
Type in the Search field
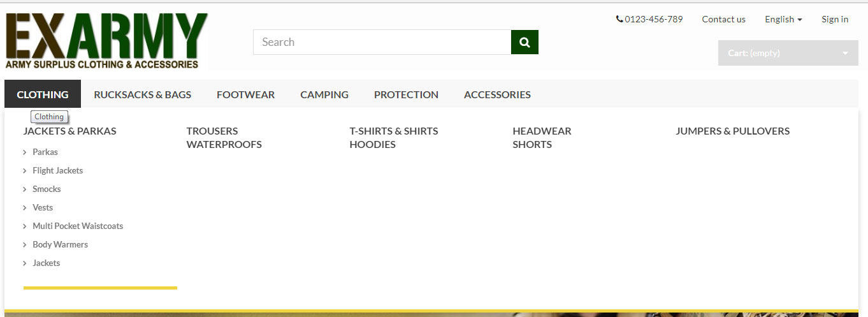point(382,42)
